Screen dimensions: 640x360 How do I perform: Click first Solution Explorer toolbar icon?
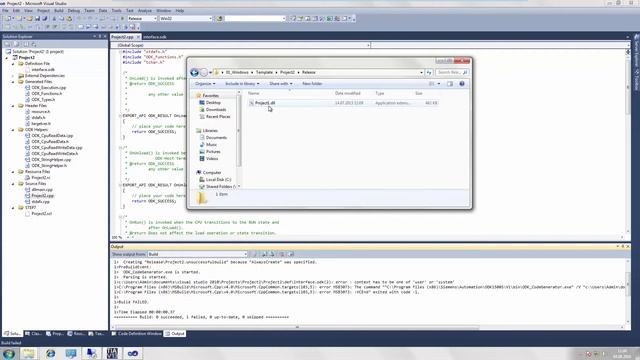coord(7,44)
